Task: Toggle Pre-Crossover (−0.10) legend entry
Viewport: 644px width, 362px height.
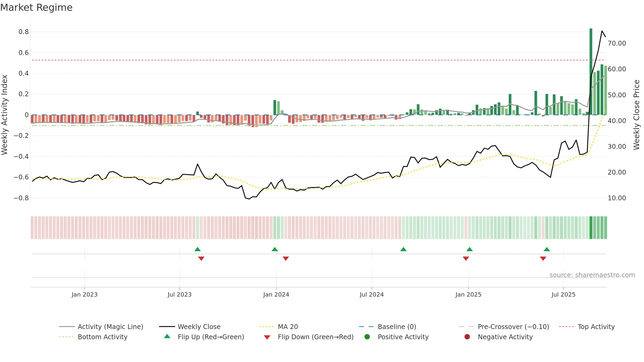Action: [x=504, y=327]
